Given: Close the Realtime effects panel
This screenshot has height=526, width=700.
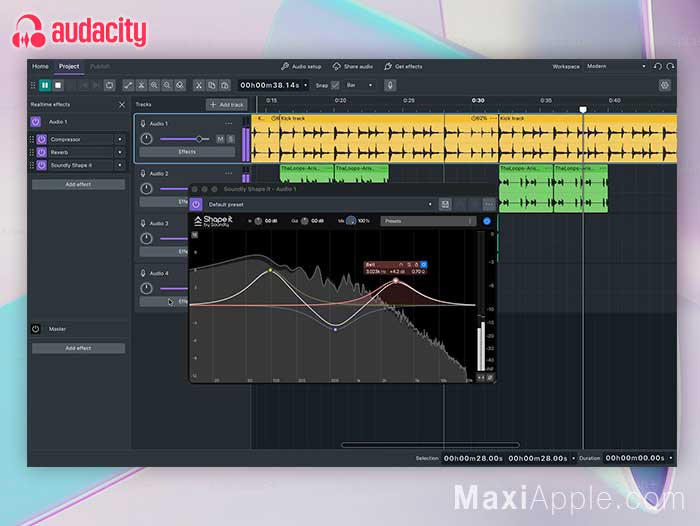Looking at the screenshot, I should tap(122, 104).
